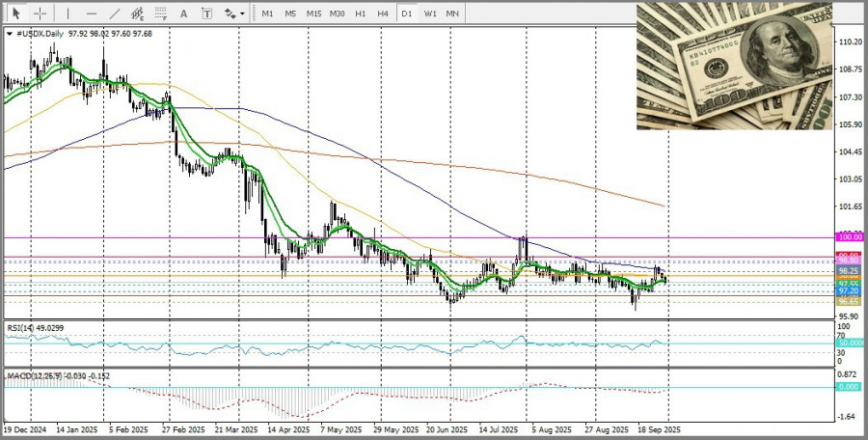Image resolution: width=868 pixels, height=440 pixels.
Task: Choose the text label 'T' tool
Action: click(x=206, y=14)
